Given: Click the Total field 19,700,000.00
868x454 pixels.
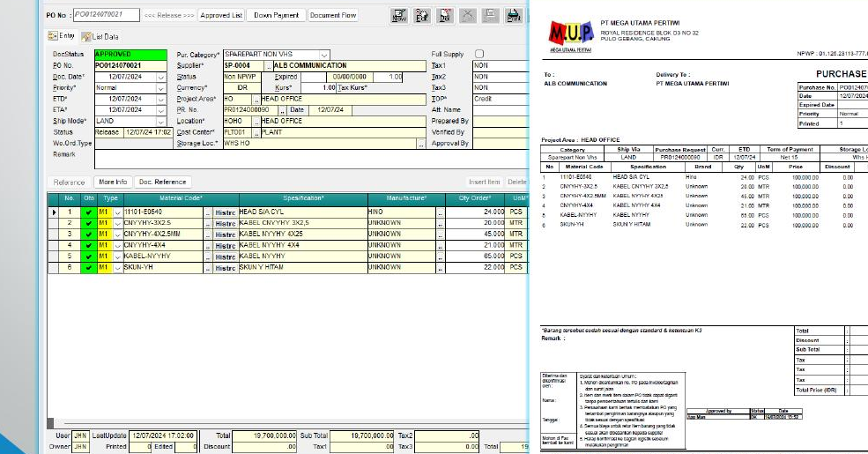Looking at the screenshot, I should pos(264,435).
